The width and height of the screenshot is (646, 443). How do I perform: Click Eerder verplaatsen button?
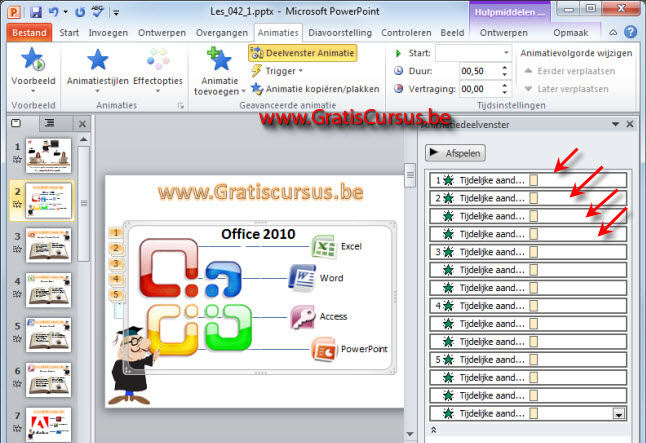coord(569,71)
